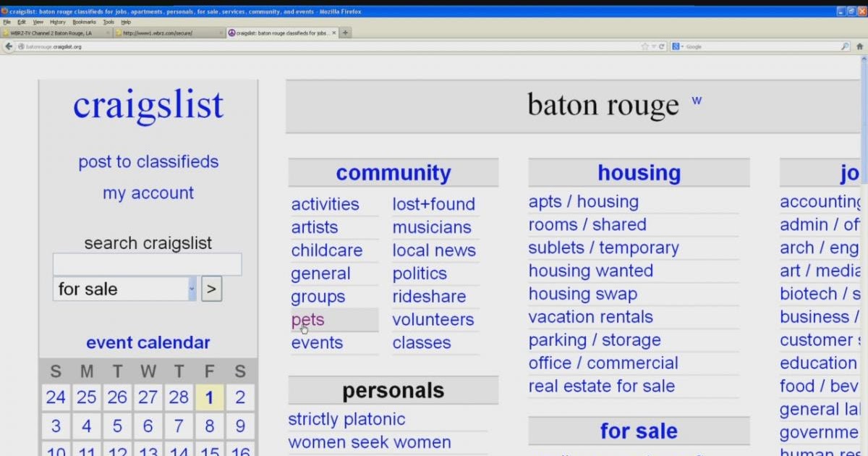The width and height of the screenshot is (868, 456).
Task: Open the View menu
Action: (x=38, y=22)
